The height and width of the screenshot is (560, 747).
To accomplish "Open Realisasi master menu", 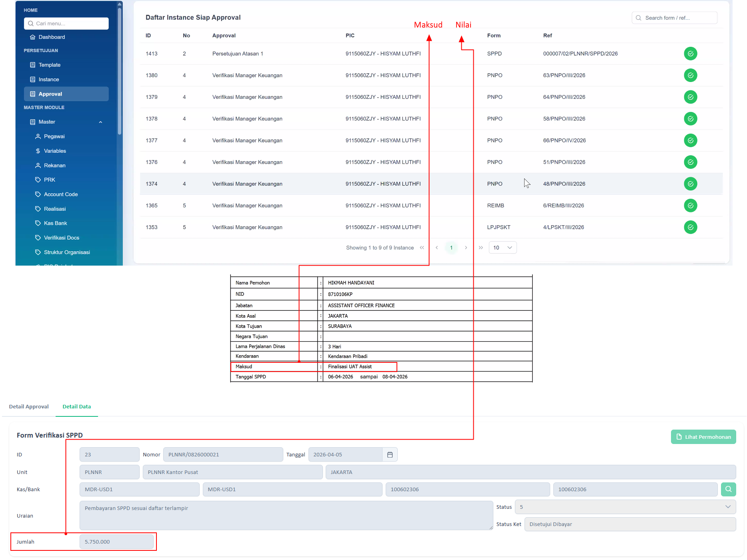I will point(54,209).
